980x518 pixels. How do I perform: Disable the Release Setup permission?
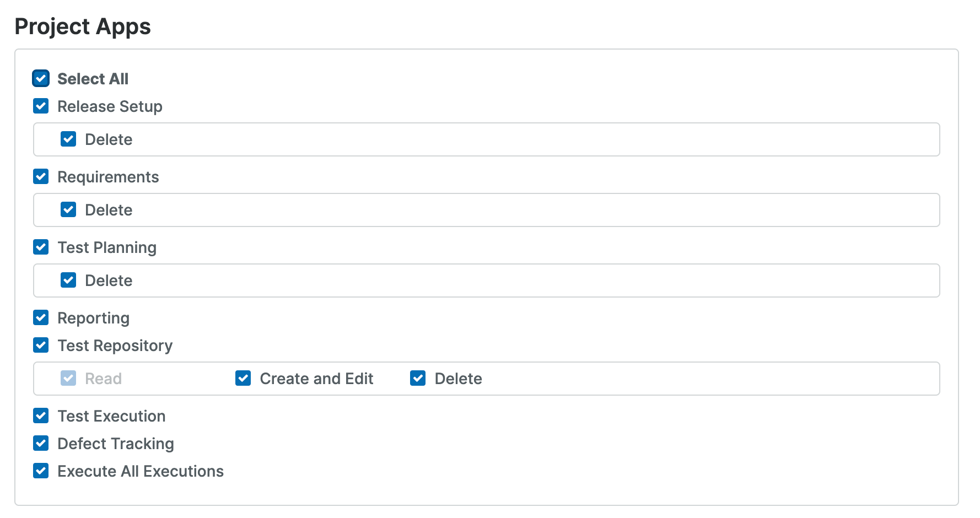click(x=41, y=106)
